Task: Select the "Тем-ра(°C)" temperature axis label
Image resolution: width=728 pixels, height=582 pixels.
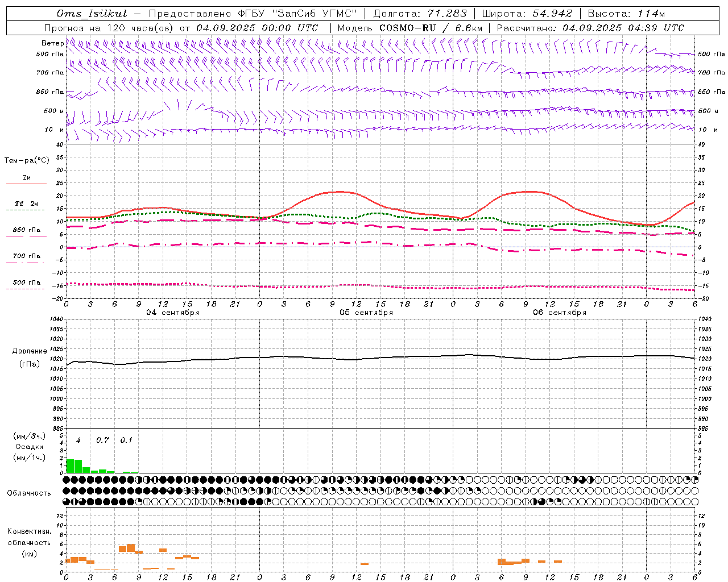Action: point(27,161)
